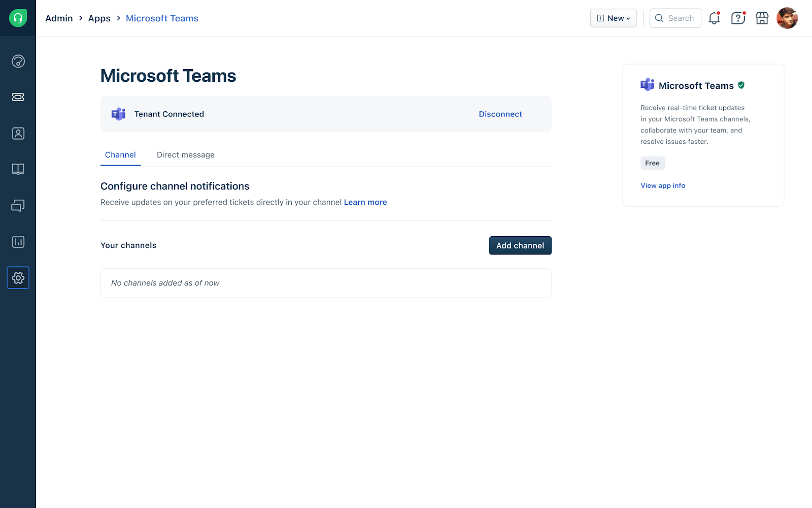Click the verified shield badge icon
This screenshot has height=508, width=812.
pyautogui.click(x=741, y=85)
